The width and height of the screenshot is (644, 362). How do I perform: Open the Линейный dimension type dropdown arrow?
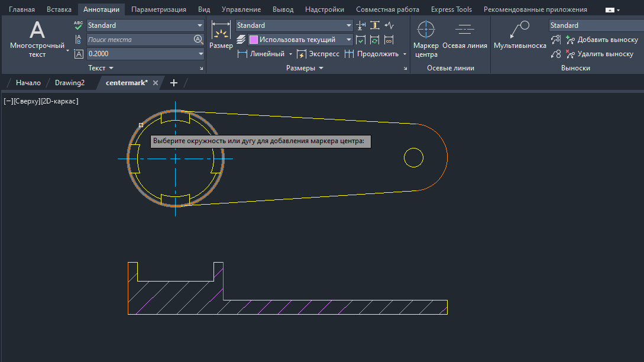click(290, 54)
